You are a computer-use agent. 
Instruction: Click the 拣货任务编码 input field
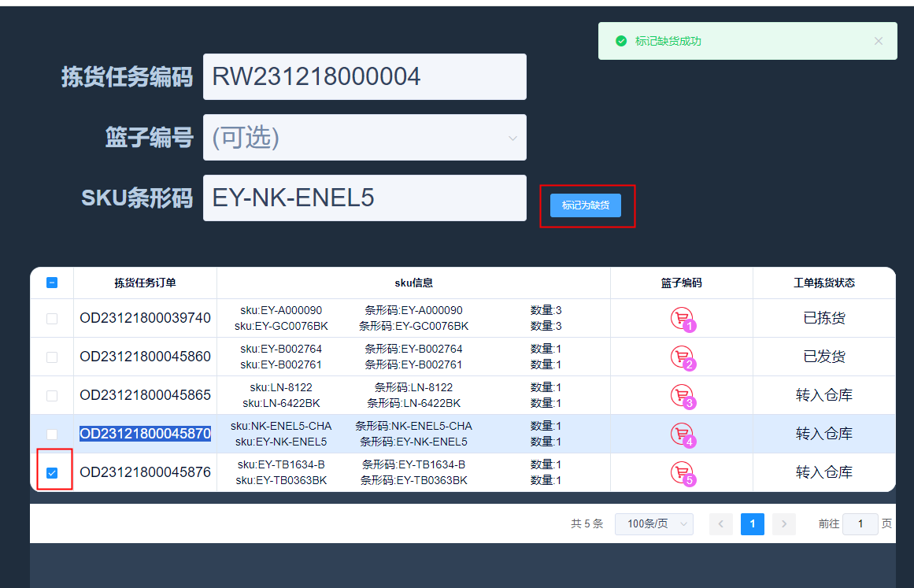click(364, 77)
